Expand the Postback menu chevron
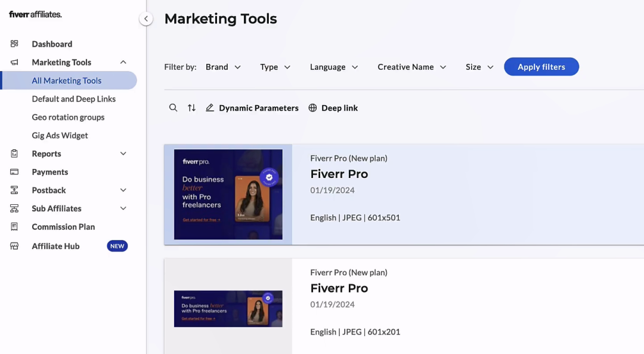This screenshot has width=644, height=354. pyautogui.click(x=123, y=190)
